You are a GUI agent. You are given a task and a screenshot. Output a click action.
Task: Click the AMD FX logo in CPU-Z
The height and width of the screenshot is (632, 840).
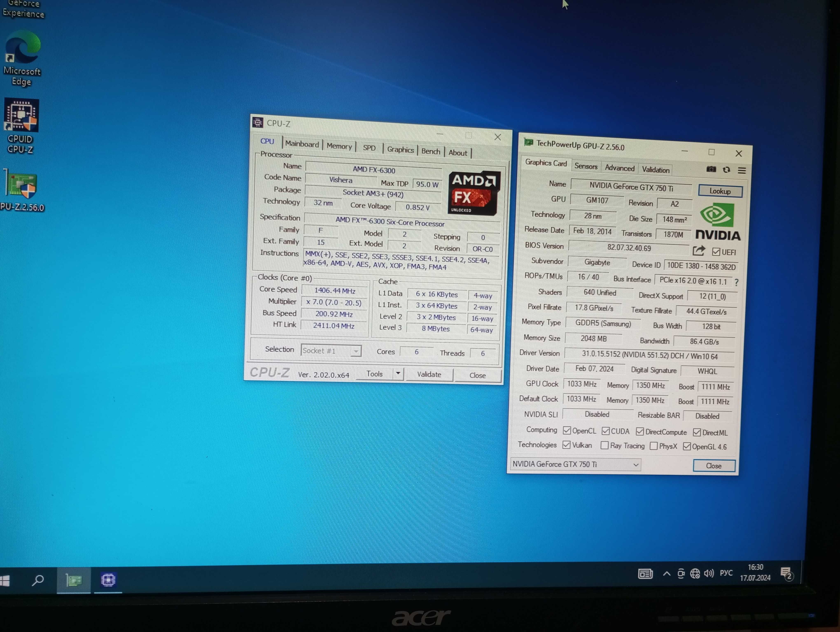(474, 193)
